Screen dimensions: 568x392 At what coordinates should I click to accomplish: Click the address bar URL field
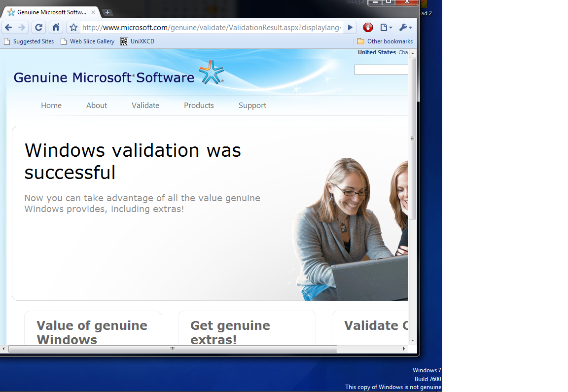pos(212,28)
